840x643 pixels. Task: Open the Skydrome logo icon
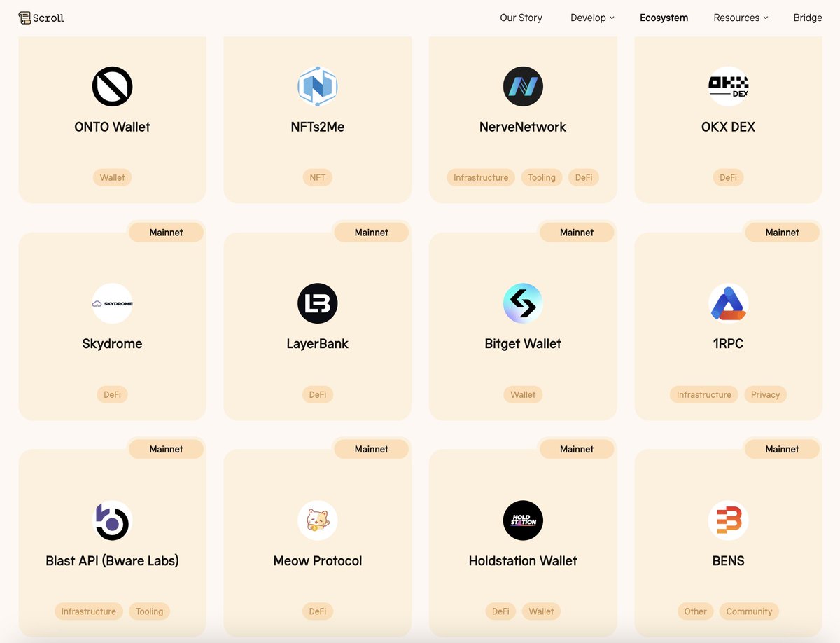coord(112,303)
